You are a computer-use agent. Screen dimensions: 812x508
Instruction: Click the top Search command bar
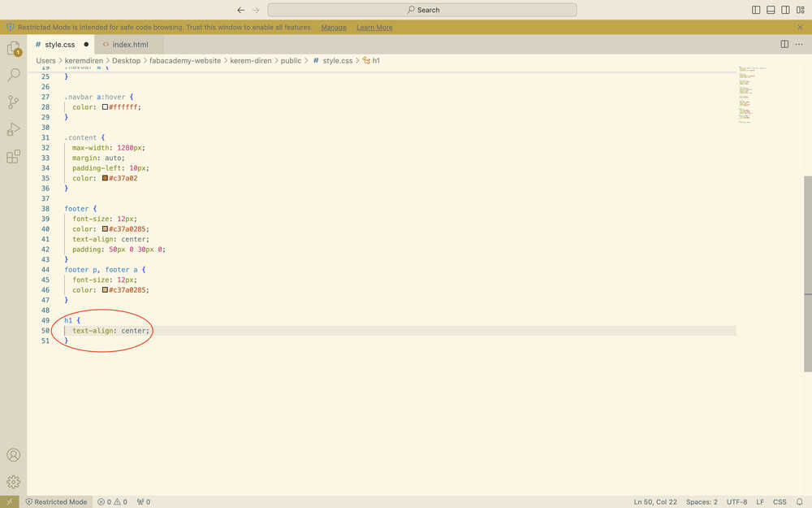coord(422,10)
